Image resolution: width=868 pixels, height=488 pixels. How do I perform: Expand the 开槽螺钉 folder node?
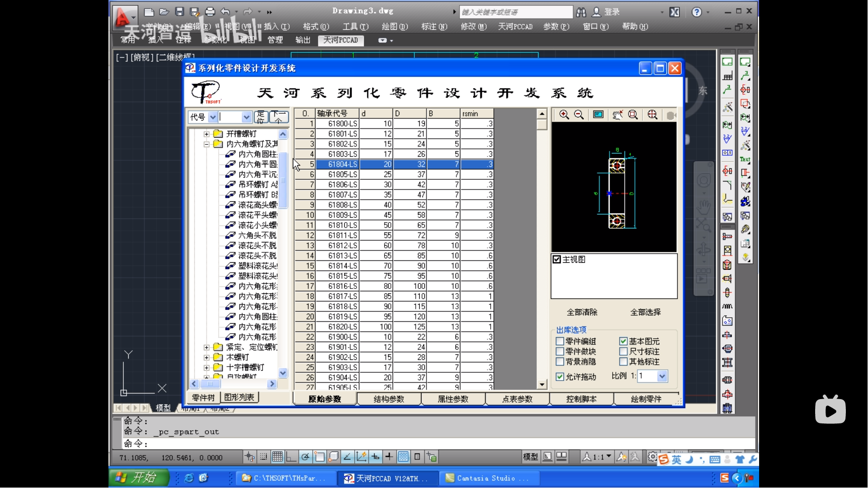click(x=206, y=134)
